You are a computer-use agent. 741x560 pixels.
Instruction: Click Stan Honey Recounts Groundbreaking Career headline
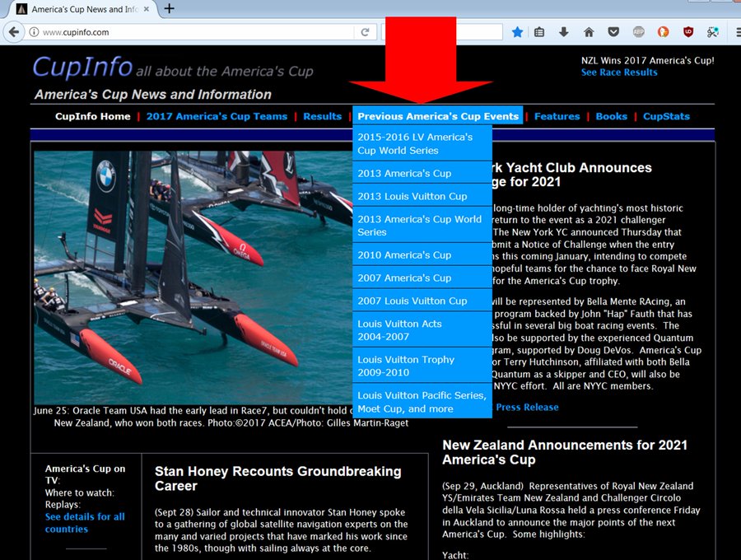(x=278, y=478)
